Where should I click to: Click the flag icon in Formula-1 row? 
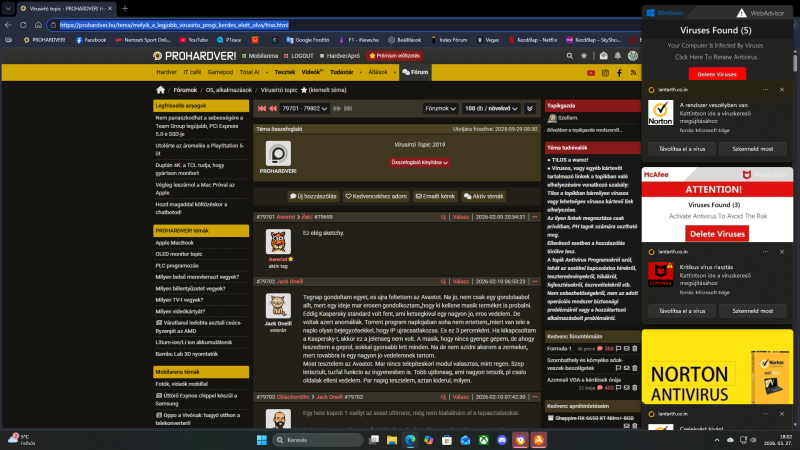tap(618, 348)
